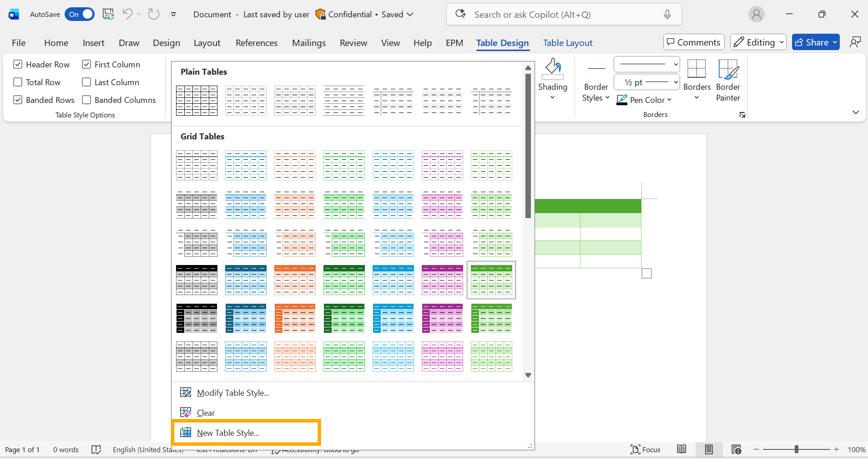Uncheck the Banded Rows checkbox
Viewport: 868px width, 459px height.
[x=18, y=100]
